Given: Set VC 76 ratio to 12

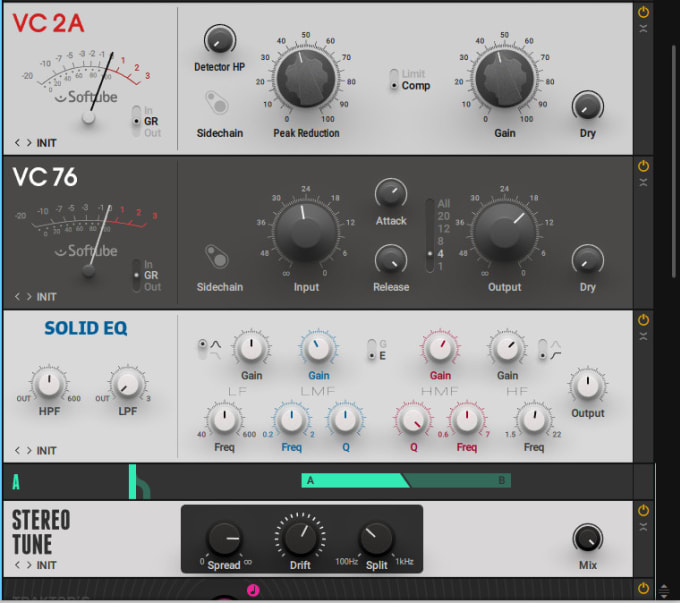Looking at the screenshot, I should [x=444, y=229].
